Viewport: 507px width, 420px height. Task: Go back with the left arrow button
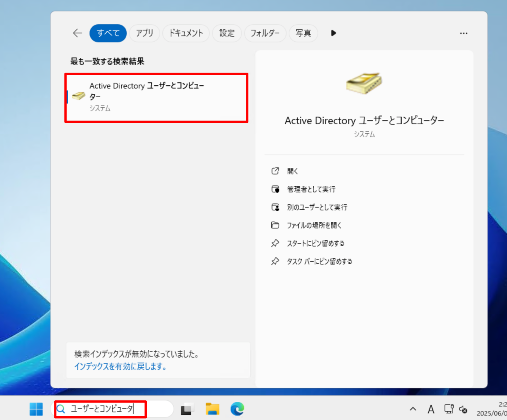point(77,33)
